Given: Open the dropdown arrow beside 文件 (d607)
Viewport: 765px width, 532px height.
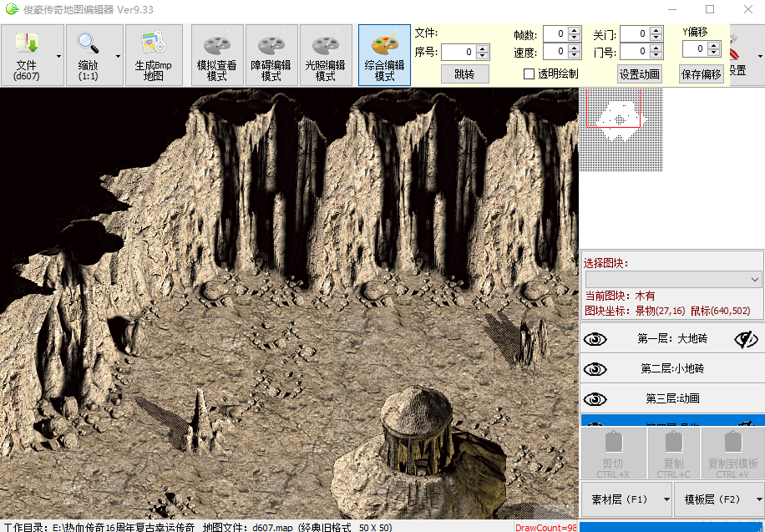Looking at the screenshot, I should (58, 56).
